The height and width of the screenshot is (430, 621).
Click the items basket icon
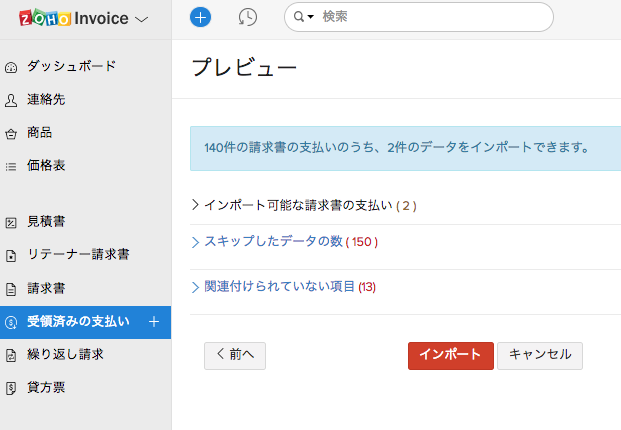[11, 133]
